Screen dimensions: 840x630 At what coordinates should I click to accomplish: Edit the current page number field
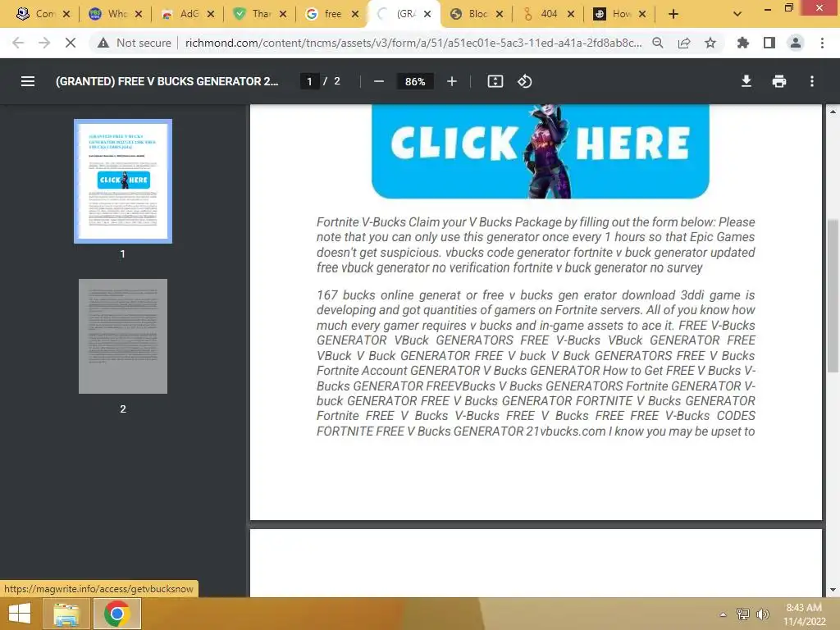pos(309,81)
